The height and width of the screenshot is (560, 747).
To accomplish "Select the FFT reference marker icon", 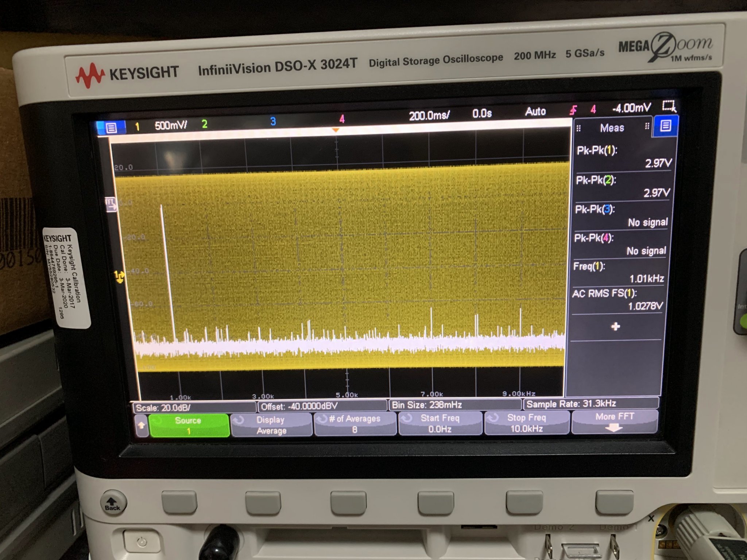I will (111, 204).
